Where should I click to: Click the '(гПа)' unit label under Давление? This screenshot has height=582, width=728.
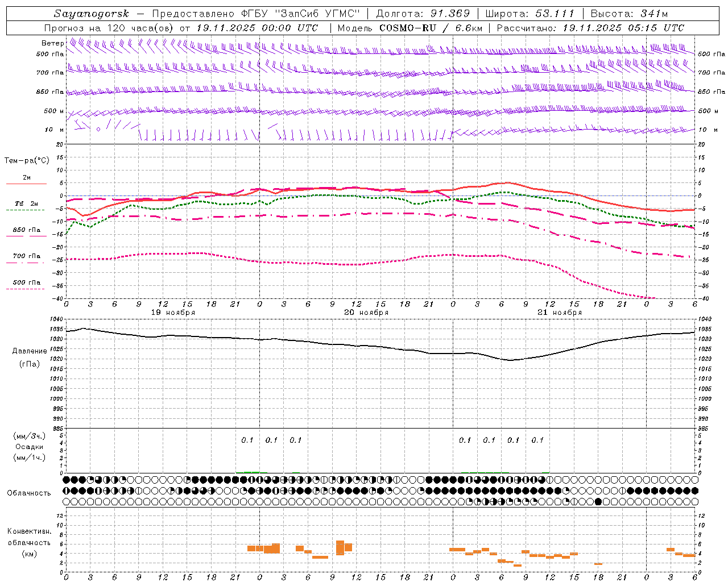coord(30,364)
